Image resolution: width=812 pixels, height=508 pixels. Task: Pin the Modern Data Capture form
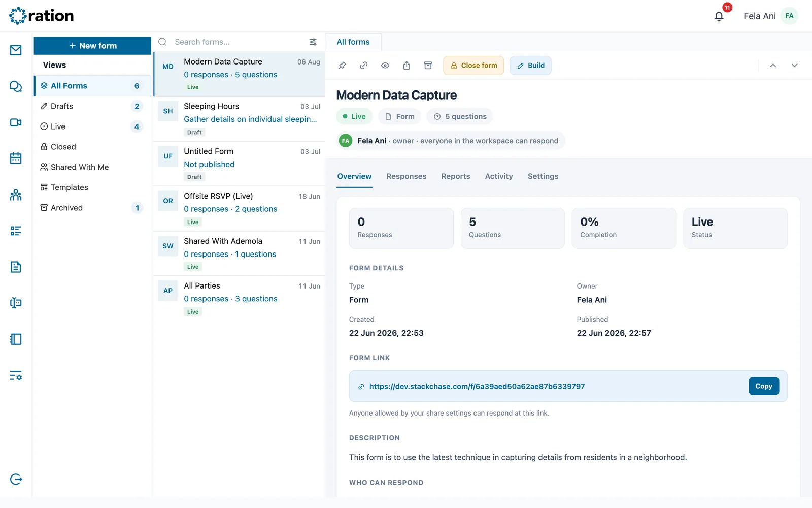343,66
